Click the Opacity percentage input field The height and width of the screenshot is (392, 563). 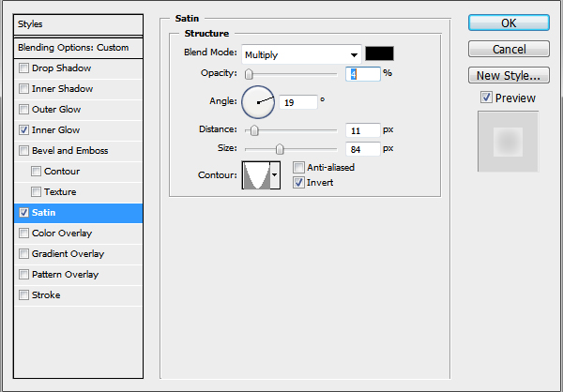[362, 74]
